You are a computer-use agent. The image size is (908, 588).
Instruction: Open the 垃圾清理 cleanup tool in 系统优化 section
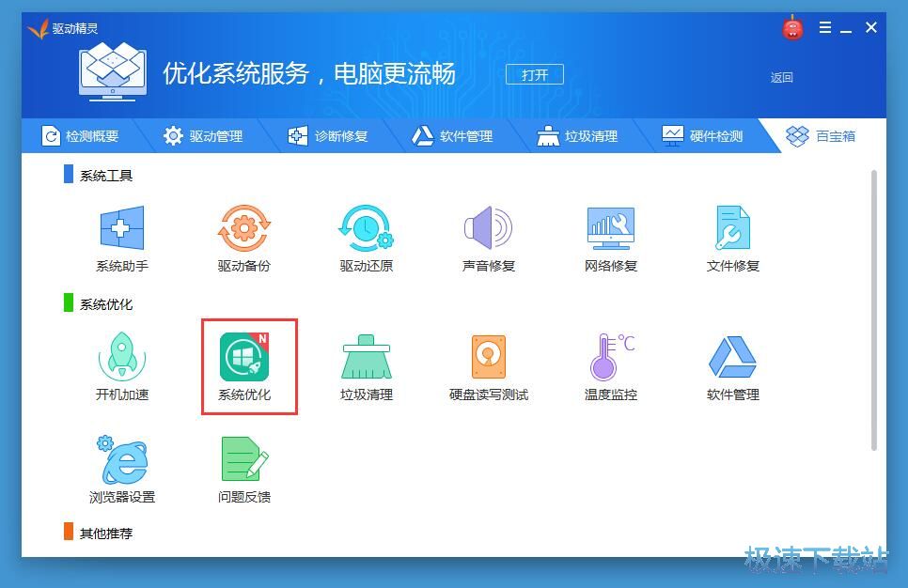point(366,364)
